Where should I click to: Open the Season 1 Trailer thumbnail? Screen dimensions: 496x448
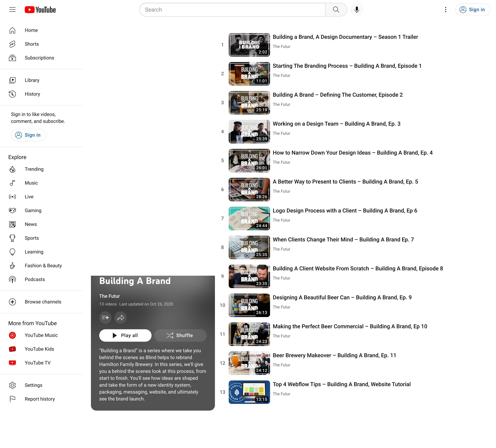pos(249,45)
